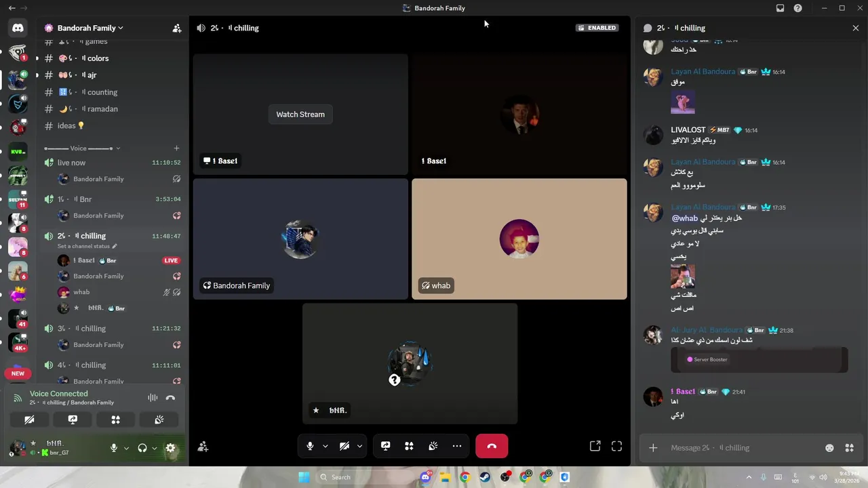Open soundboard from the Voice Connected panel
Image resolution: width=868 pixels, height=488 pixels.
point(159,420)
